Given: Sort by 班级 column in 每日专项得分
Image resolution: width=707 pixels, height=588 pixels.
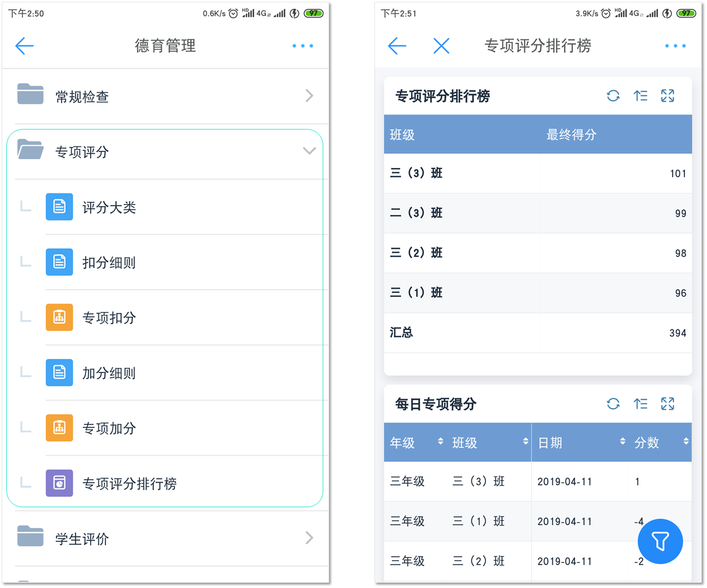Looking at the screenshot, I should pos(526,442).
